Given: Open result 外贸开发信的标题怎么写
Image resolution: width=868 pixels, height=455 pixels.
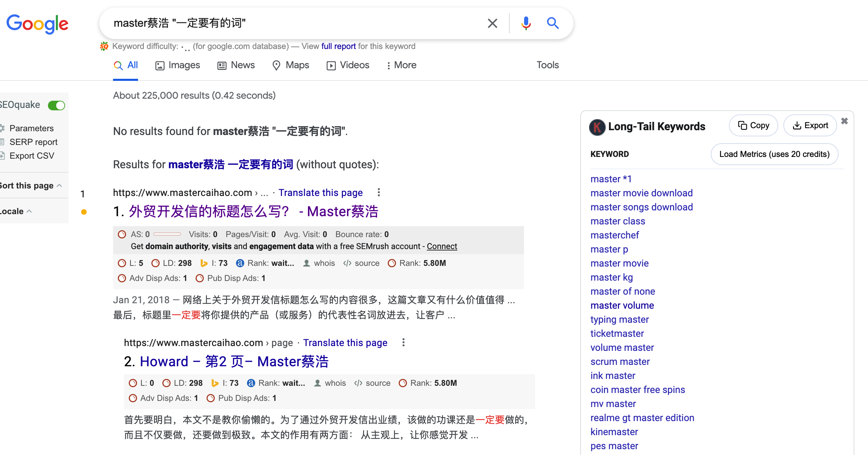Looking at the screenshot, I should 253,211.
